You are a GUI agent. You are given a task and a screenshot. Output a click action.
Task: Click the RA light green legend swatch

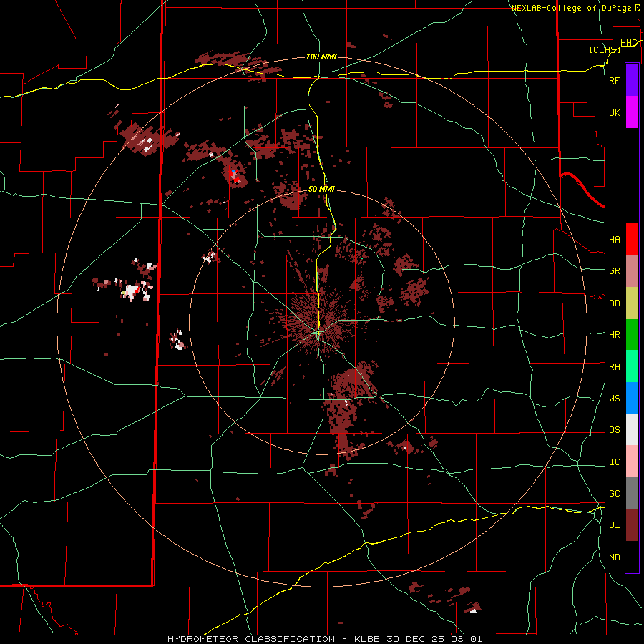[x=632, y=366]
